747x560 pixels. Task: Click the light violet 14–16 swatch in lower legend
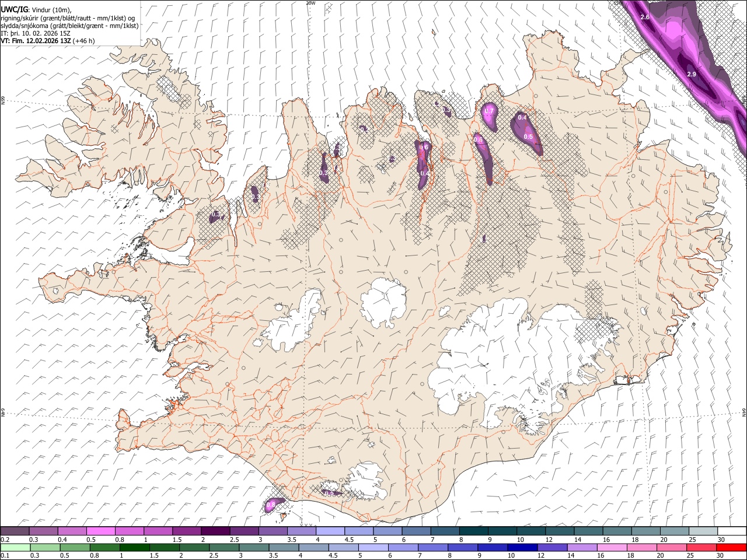pos(581,547)
